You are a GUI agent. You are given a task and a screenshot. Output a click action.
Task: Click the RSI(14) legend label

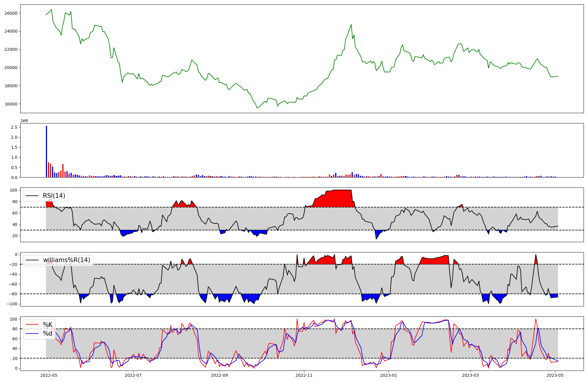pos(54,196)
